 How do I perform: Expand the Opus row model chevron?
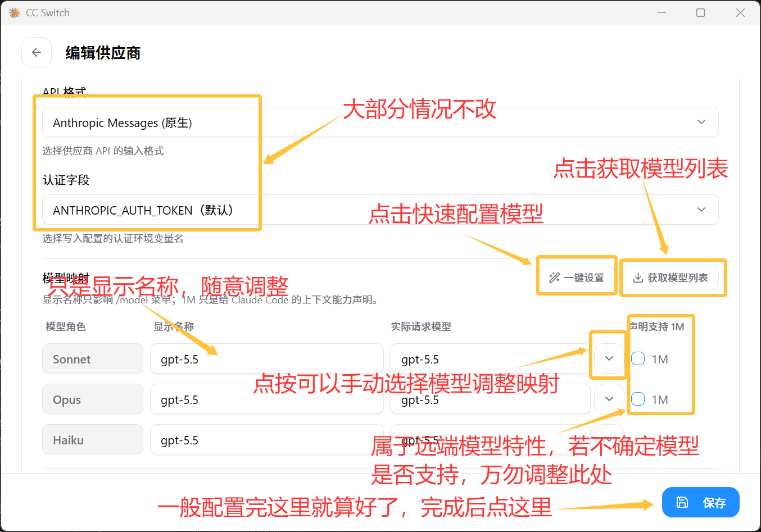point(609,399)
